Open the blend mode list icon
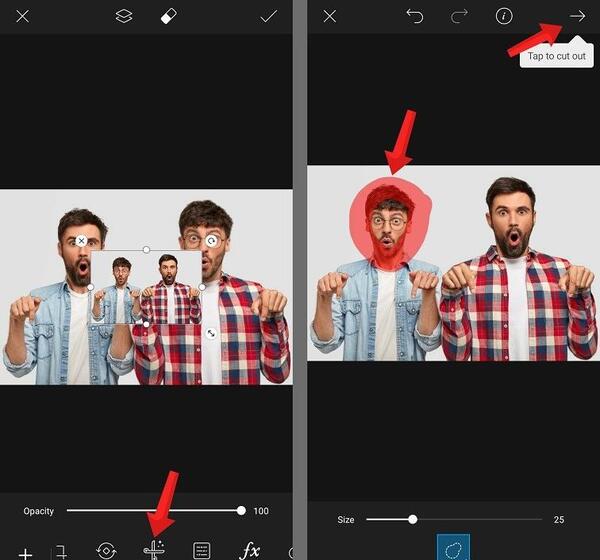 click(x=202, y=551)
